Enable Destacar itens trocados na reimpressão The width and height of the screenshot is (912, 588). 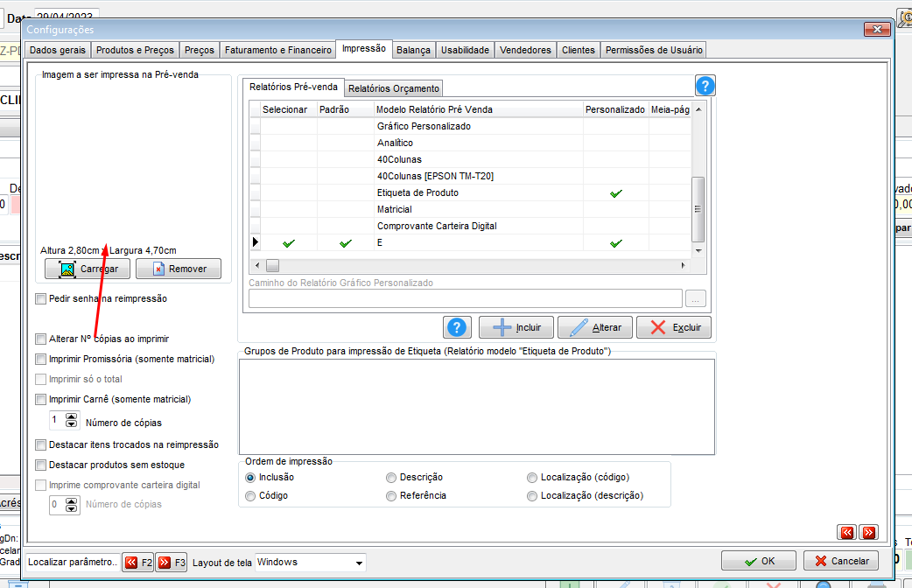click(41, 444)
